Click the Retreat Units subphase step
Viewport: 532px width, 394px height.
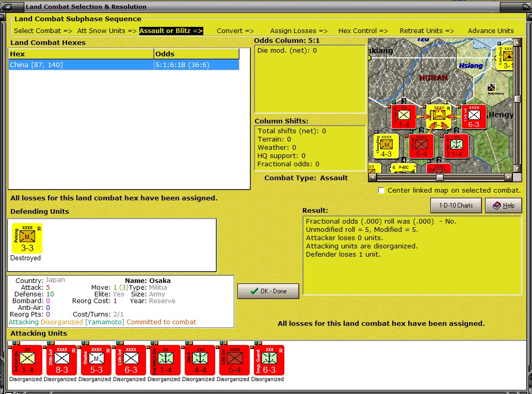coord(427,31)
